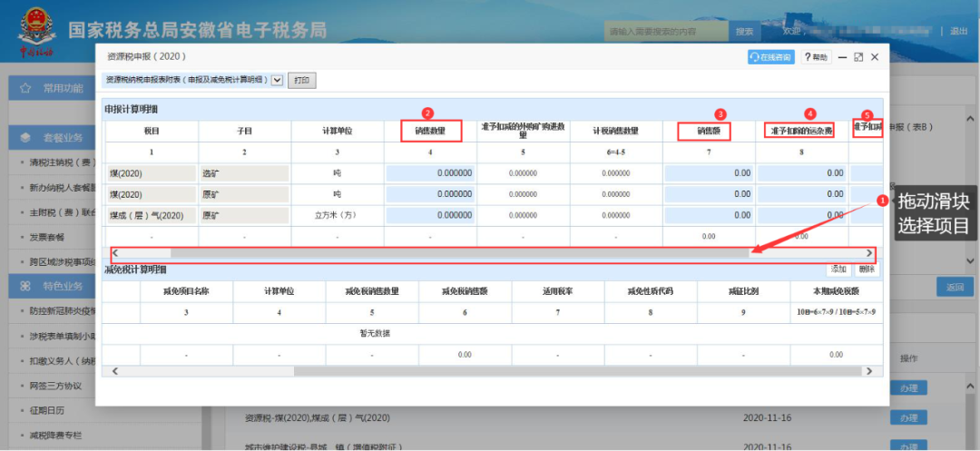Click the layers icon beside 套餐业务
The width and height of the screenshot is (980, 451).
click(x=25, y=137)
